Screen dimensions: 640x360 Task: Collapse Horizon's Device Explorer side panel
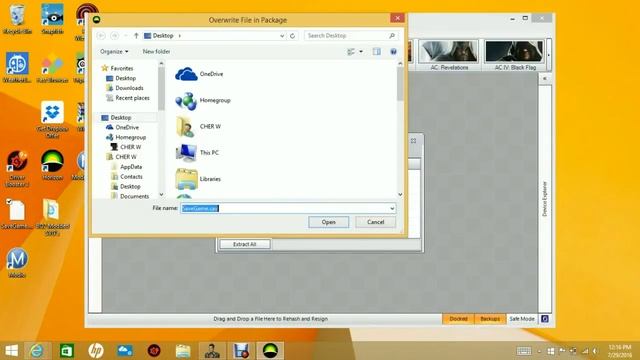click(544, 78)
